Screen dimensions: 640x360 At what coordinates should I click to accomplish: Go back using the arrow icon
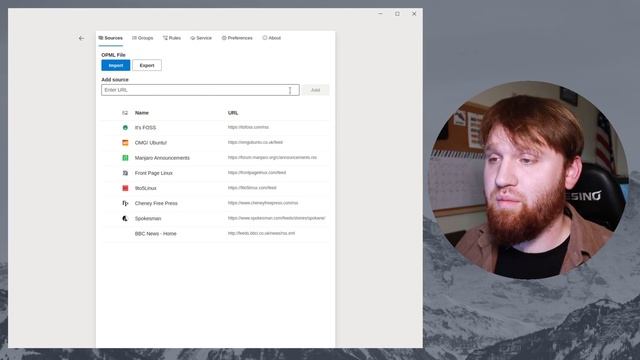pyautogui.click(x=81, y=38)
